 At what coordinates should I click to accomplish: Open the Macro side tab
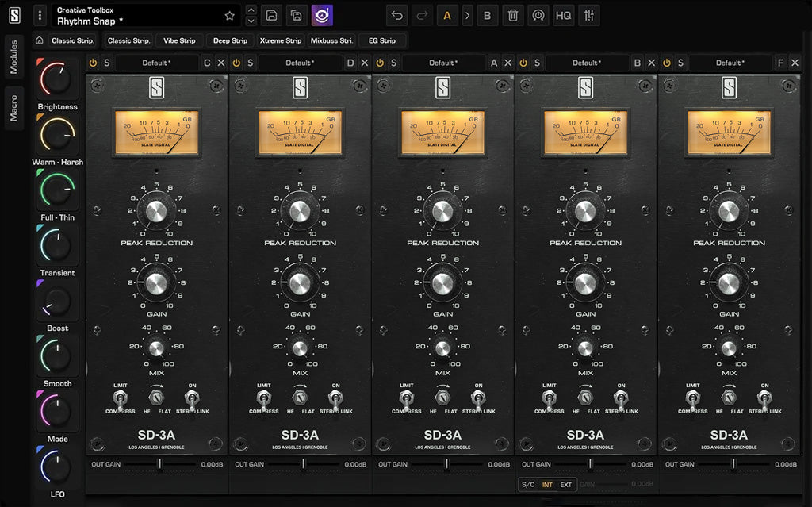pyautogui.click(x=14, y=108)
